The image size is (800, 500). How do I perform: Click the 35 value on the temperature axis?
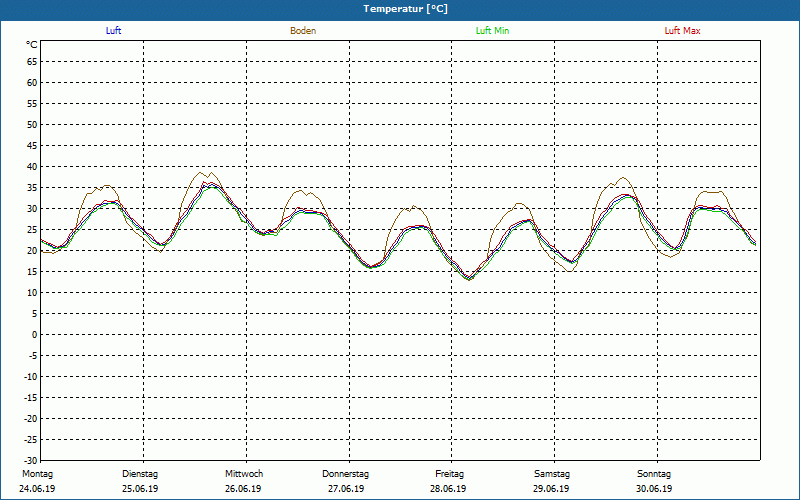(x=32, y=188)
